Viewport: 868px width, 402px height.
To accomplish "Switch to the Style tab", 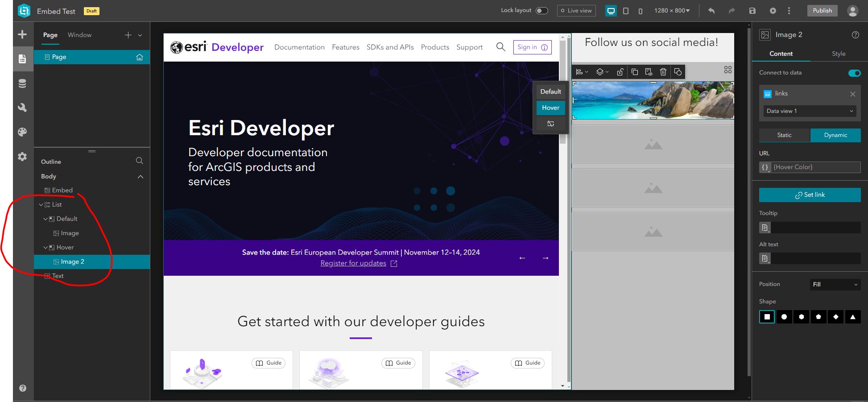I will (x=839, y=54).
